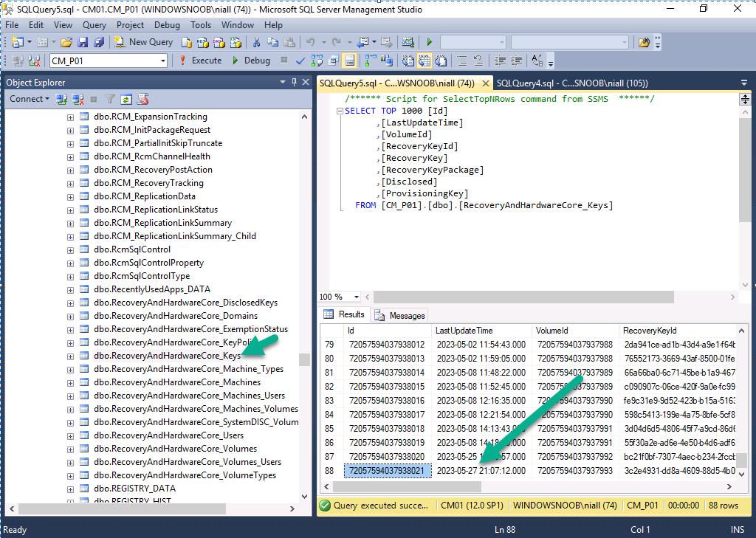Click the Increase Indent icon
The image size is (756, 538).
[x=516, y=61]
